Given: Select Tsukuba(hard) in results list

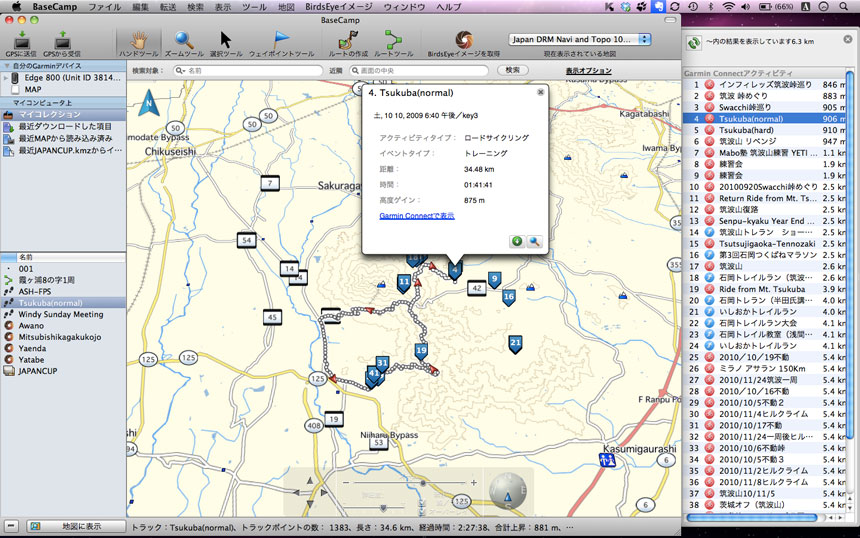Looking at the screenshot, I should click(x=766, y=130).
